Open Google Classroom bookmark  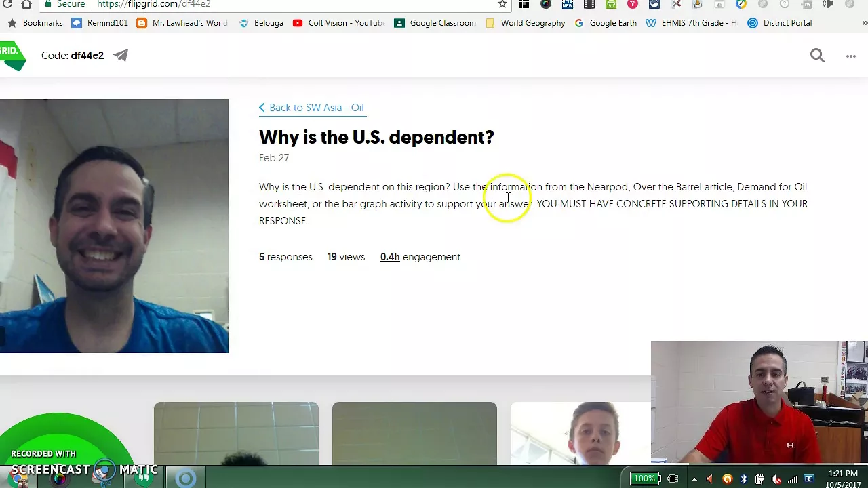(x=435, y=23)
